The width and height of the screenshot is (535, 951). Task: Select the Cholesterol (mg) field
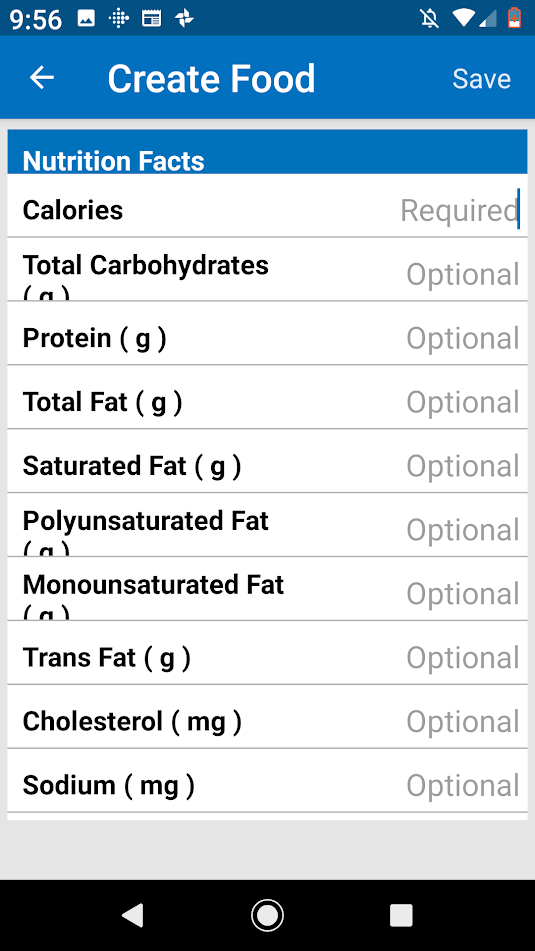268,717
